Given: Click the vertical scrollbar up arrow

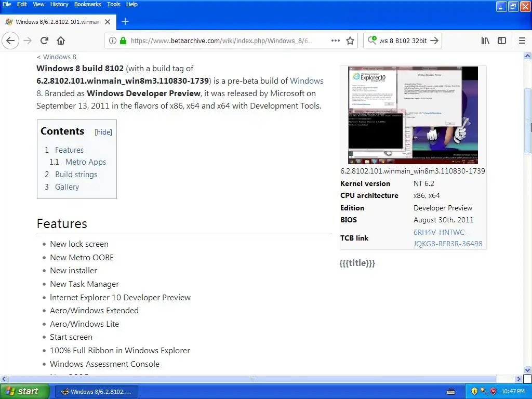Looking at the screenshot, I should coord(528,56).
